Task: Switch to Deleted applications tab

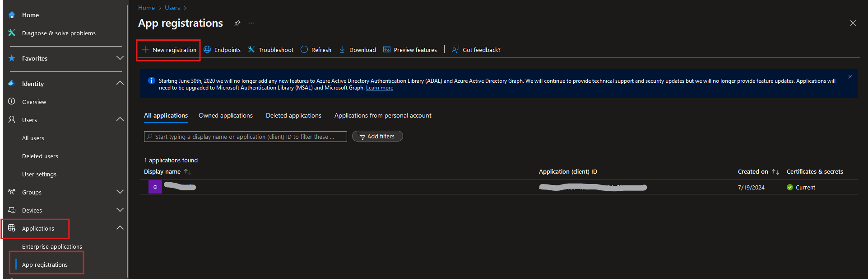Action: [293, 116]
